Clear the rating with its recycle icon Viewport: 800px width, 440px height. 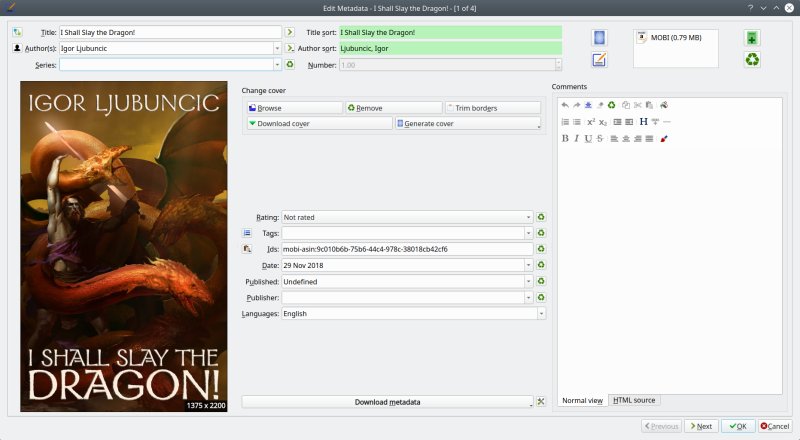coord(541,217)
